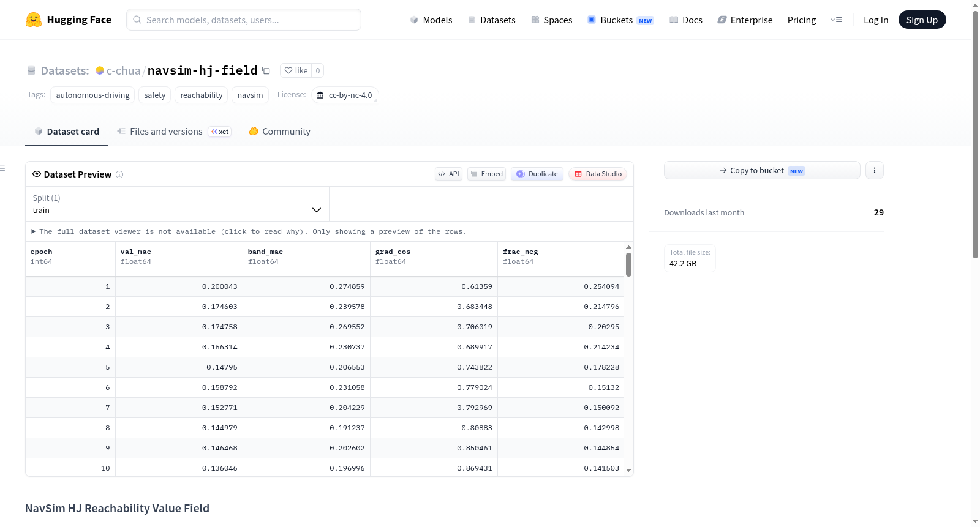This screenshot has height=527, width=980.
Task: Click the reachability tag
Action: coord(202,95)
